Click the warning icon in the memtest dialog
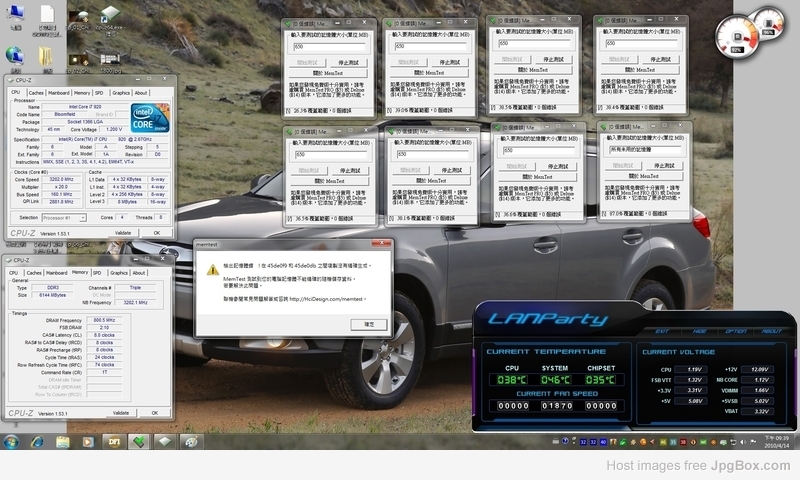Image resolution: width=800 pixels, height=480 pixels. (x=212, y=270)
